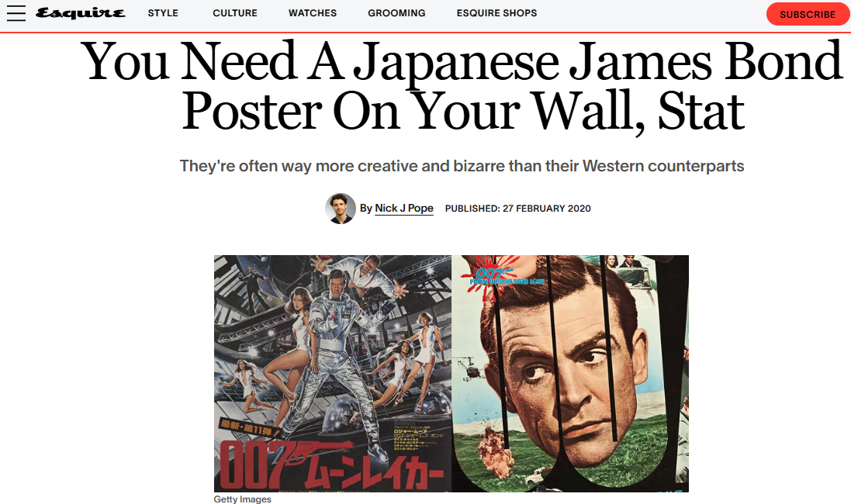Viewport: 851px width, 504px height.
Task: Click the subheading about Western counterparts
Action: point(462,166)
